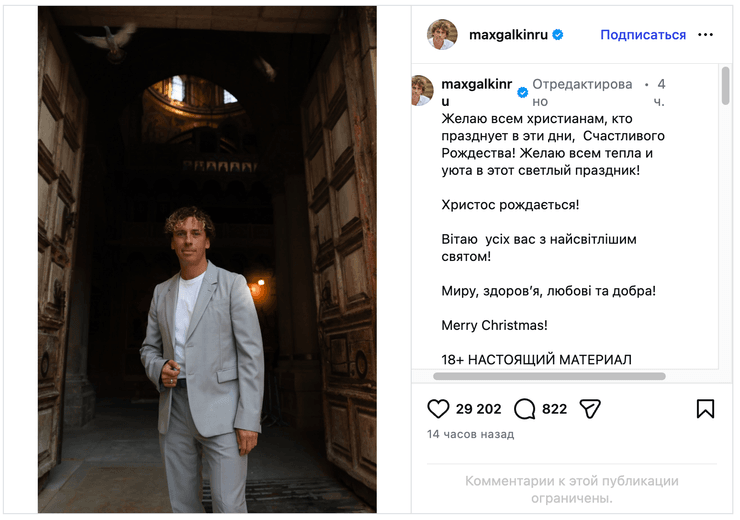
Task: Click the verified badge in the caption
Action: pyautogui.click(x=522, y=93)
